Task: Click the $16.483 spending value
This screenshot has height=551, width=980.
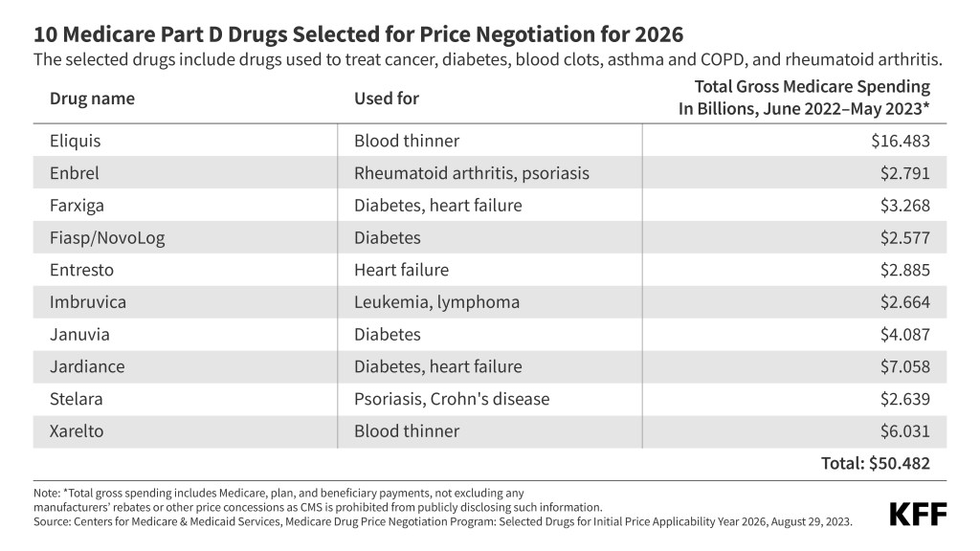Action: click(x=900, y=141)
